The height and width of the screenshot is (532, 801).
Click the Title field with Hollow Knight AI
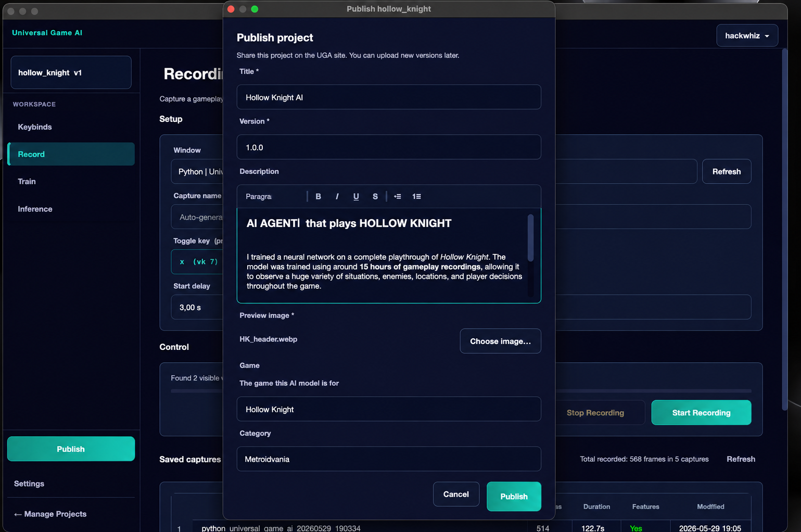tap(389, 97)
